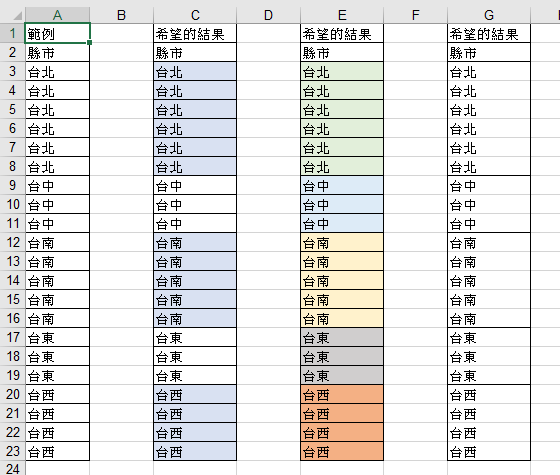Select row 23 header

pyautogui.click(x=12, y=451)
